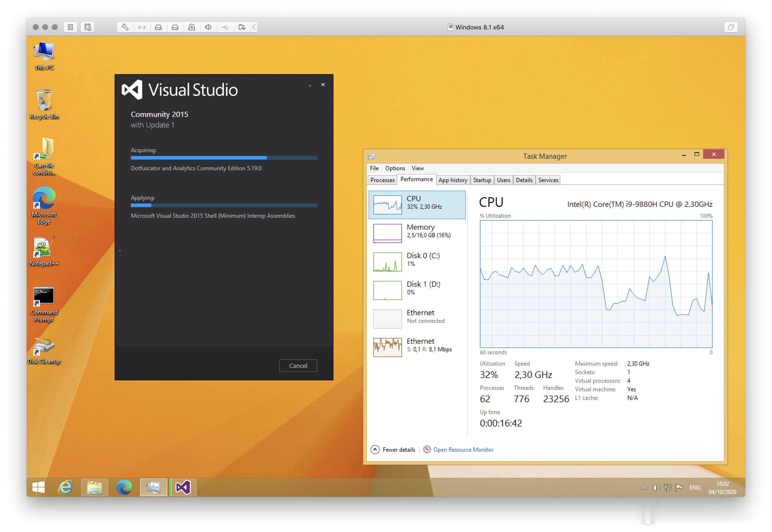Click the network icon in the system tray

point(668,488)
